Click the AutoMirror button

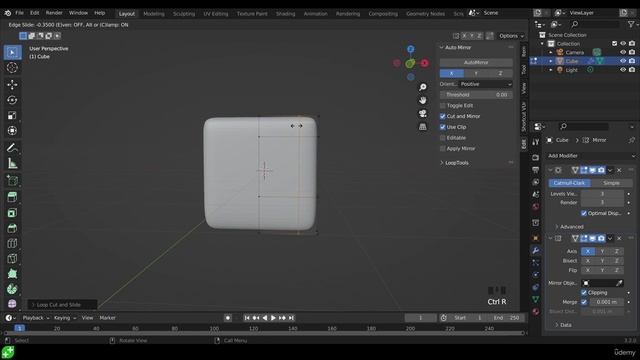tap(476, 62)
